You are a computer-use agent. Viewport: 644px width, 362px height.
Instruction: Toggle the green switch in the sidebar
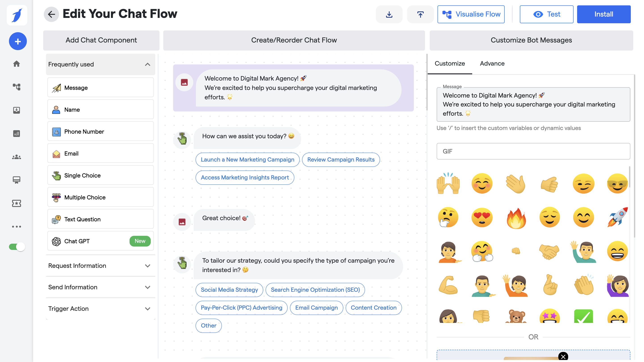[17, 247]
